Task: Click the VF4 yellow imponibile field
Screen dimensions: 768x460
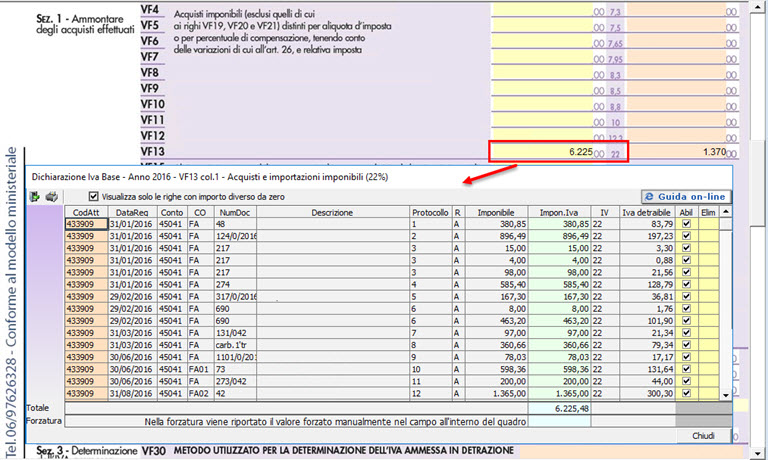Action: [x=542, y=11]
